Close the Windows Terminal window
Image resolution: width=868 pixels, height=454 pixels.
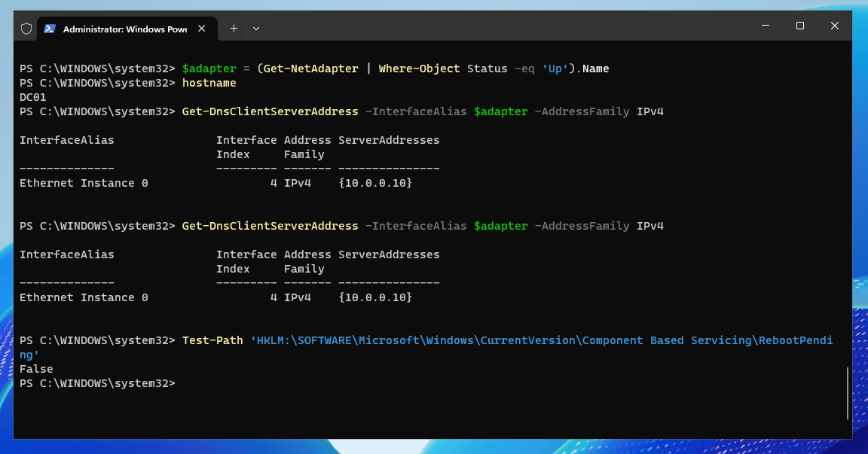tap(835, 26)
